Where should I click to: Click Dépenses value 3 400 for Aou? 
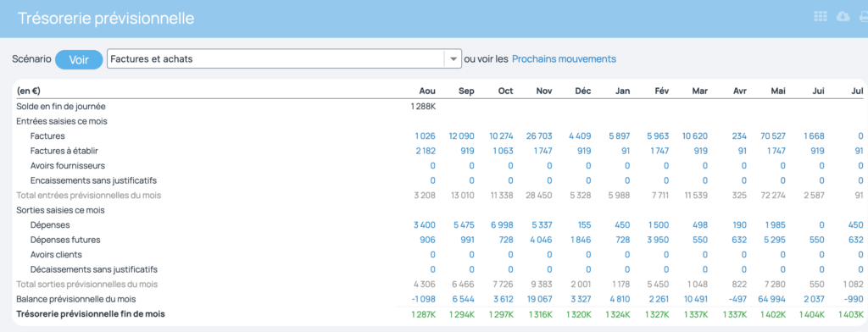pyautogui.click(x=425, y=225)
